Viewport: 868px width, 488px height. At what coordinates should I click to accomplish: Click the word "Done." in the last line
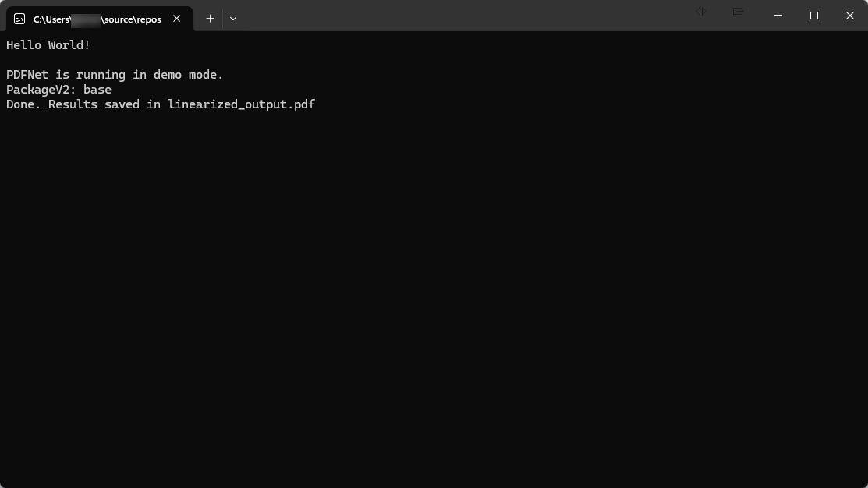[23, 104]
